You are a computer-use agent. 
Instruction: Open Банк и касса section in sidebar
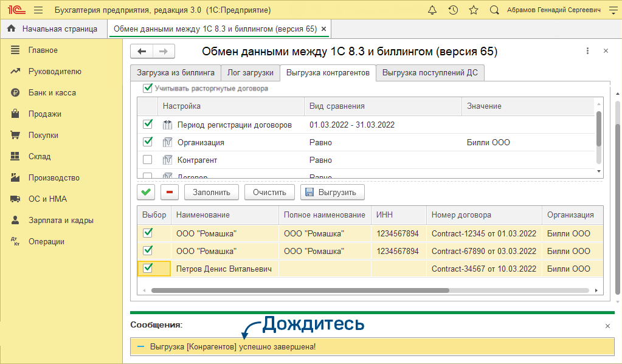coord(52,93)
